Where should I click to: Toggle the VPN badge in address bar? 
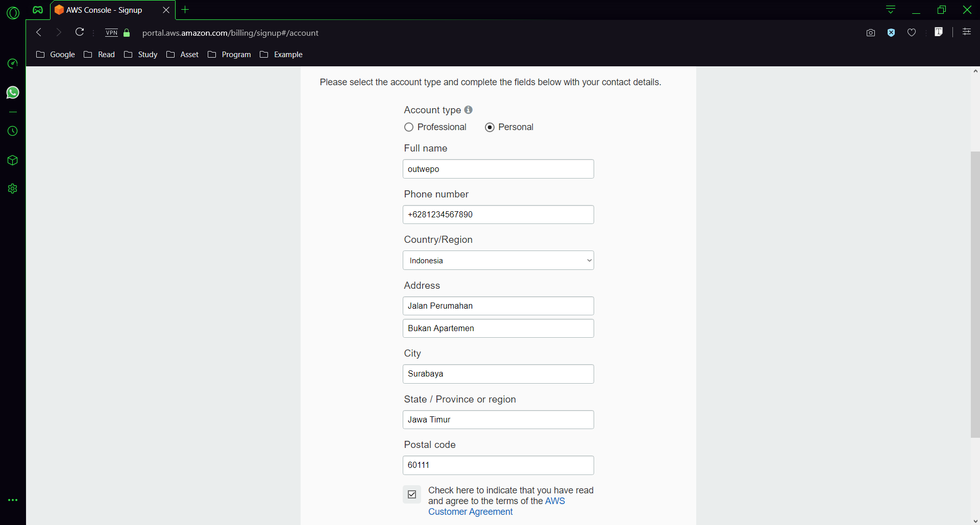click(x=111, y=33)
